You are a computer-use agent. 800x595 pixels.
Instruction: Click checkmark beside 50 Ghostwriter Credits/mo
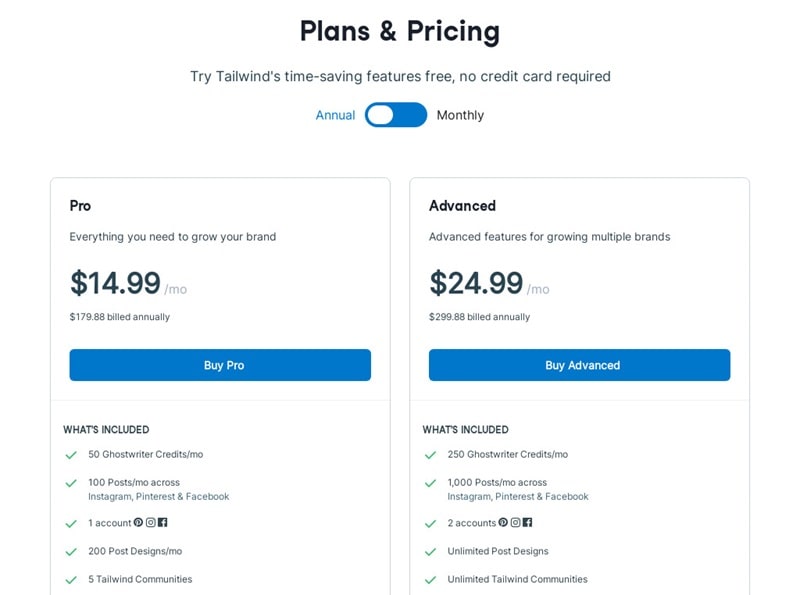tap(71, 455)
